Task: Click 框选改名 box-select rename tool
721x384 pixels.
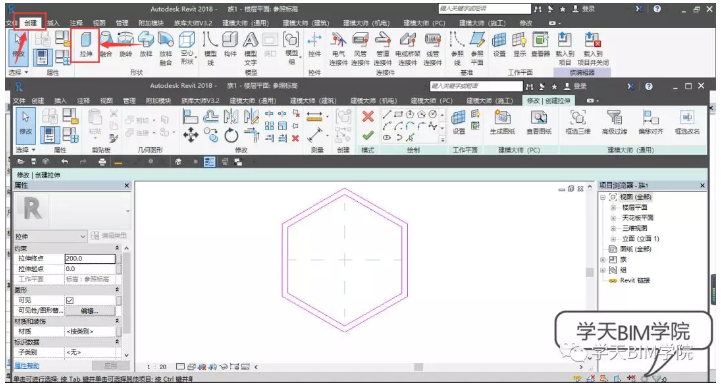Action: pyautogui.click(x=687, y=122)
